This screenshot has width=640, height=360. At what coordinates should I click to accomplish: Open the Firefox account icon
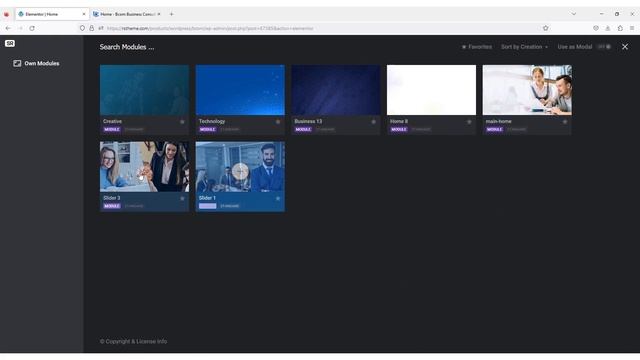(x=596, y=28)
